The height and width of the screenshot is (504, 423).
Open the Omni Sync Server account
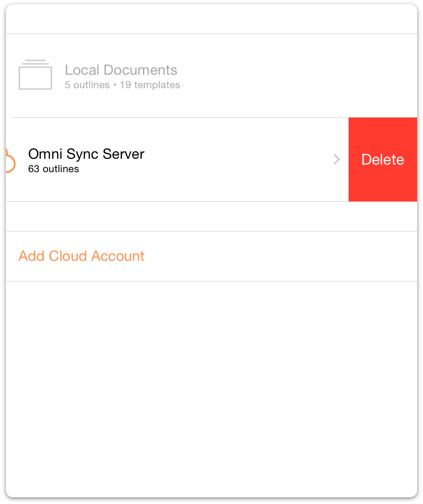177,160
